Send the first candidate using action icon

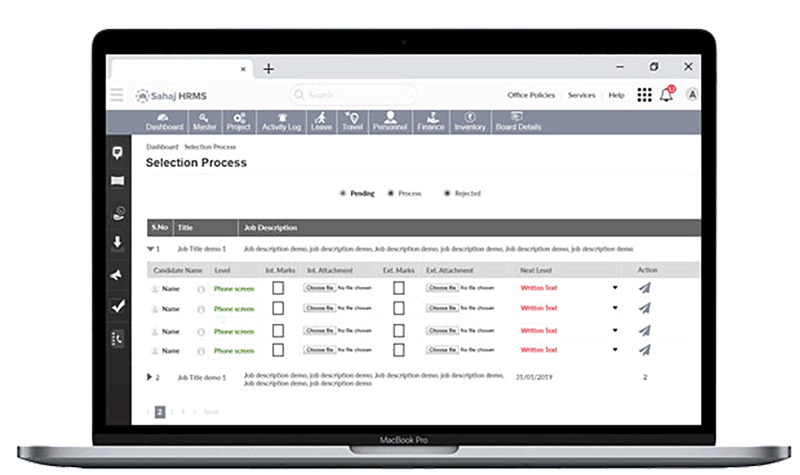coord(645,288)
